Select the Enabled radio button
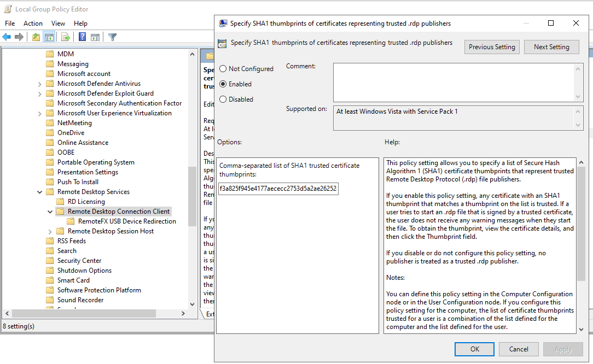This screenshot has width=593, height=364. tap(223, 84)
